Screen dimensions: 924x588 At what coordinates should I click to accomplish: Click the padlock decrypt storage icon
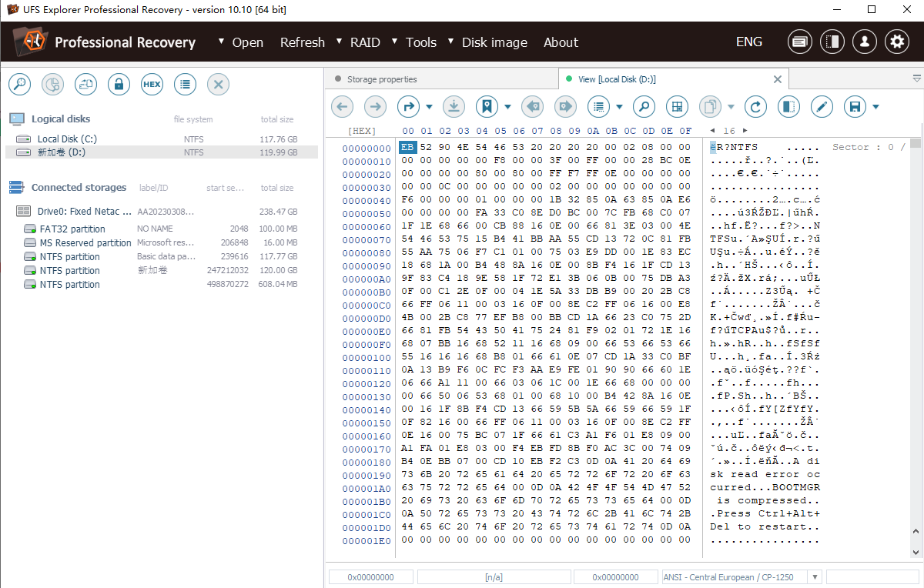point(119,85)
